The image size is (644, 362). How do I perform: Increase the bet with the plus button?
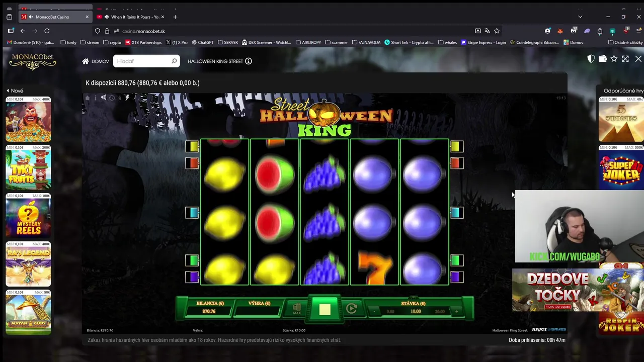click(457, 311)
